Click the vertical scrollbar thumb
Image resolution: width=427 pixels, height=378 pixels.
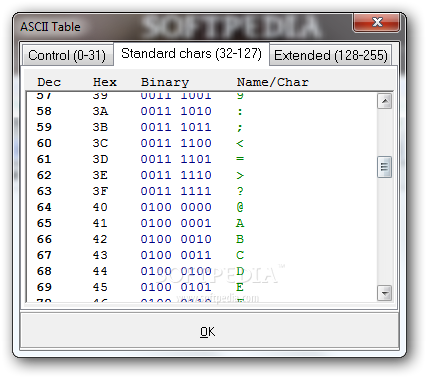tap(385, 167)
